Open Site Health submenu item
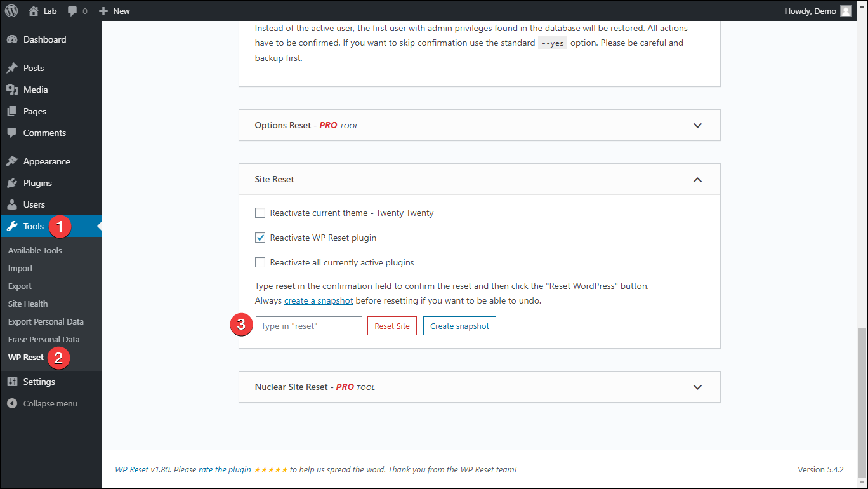Image resolution: width=868 pixels, height=489 pixels. [28, 304]
